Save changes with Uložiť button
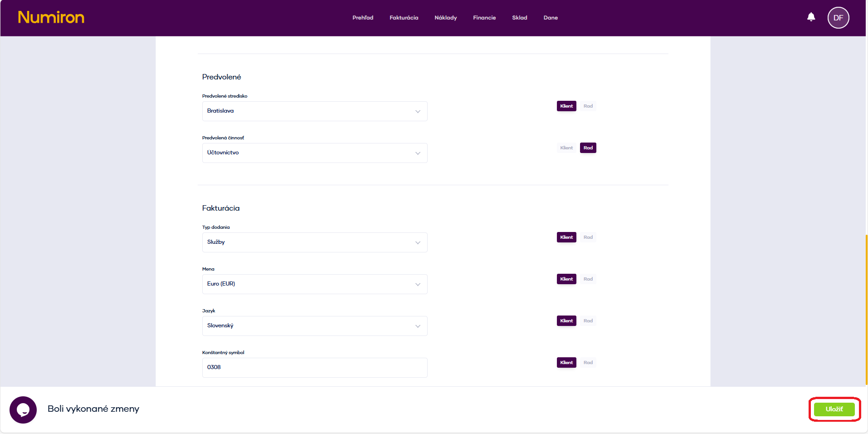Image resolution: width=868 pixels, height=434 pixels. 834,409
